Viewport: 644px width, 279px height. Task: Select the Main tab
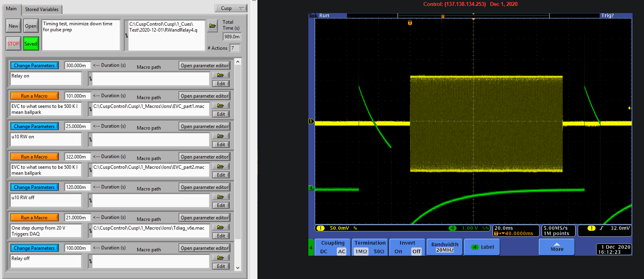11,9
